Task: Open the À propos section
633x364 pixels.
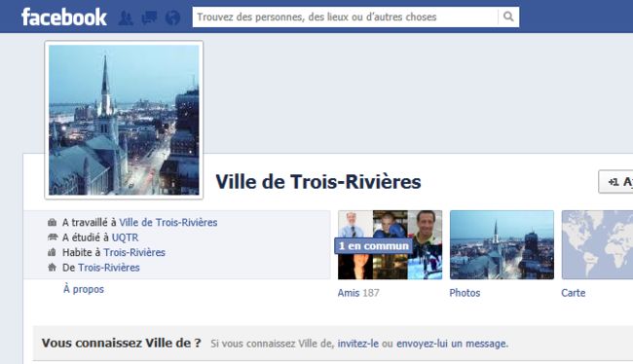Action: pos(84,289)
